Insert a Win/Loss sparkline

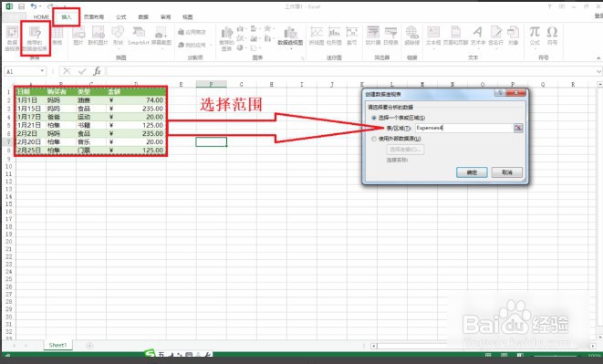pyautogui.click(x=352, y=36)
